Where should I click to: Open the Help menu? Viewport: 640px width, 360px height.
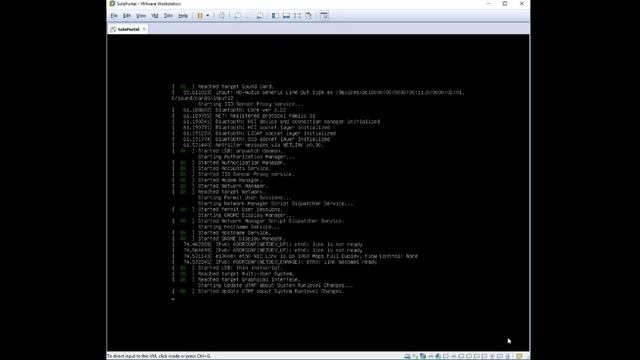pyautogui.click(x=183, y=16)
